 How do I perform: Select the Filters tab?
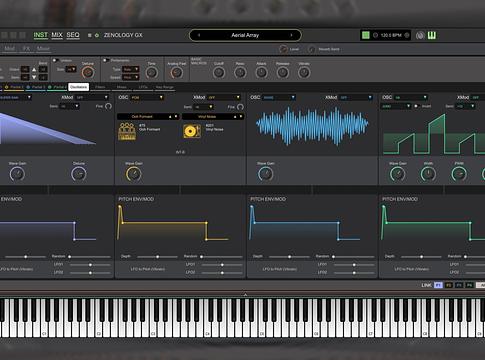[100, 87]
